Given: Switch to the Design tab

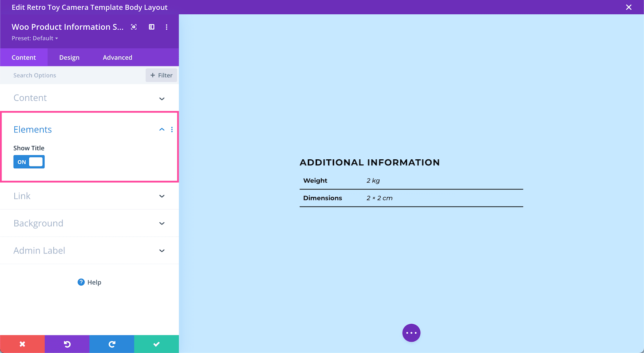Looking at the screenshot, I should [69, 57].
